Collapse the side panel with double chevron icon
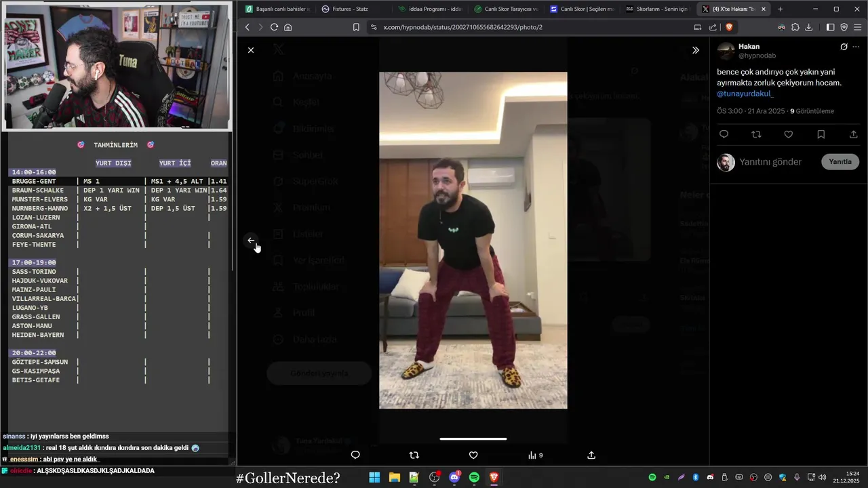 [x=695, y=50]
